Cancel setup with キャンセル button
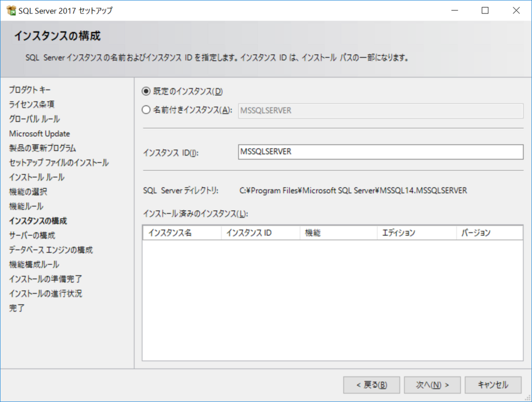The width and height of the screenshot is (532, 402). (x=493, y=385)
